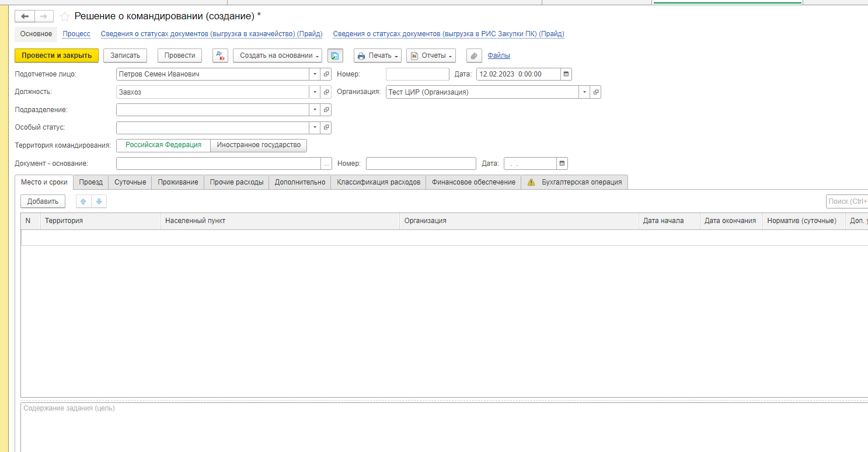Image resolution: width=868 pixels, height=452 pixels.
Task: Expand Организация dropdown list
Action: point(584,92)
